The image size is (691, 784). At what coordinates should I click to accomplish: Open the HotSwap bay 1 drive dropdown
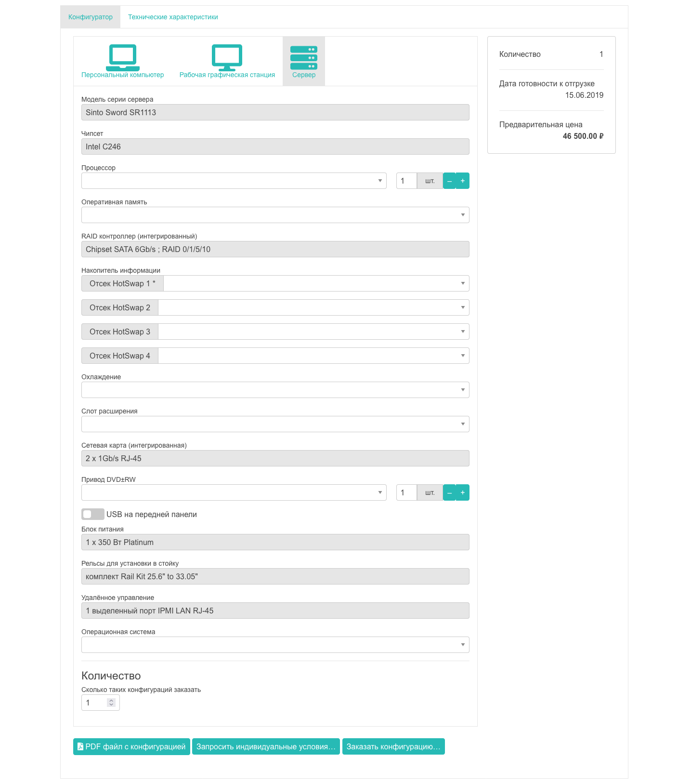point(316,283)
